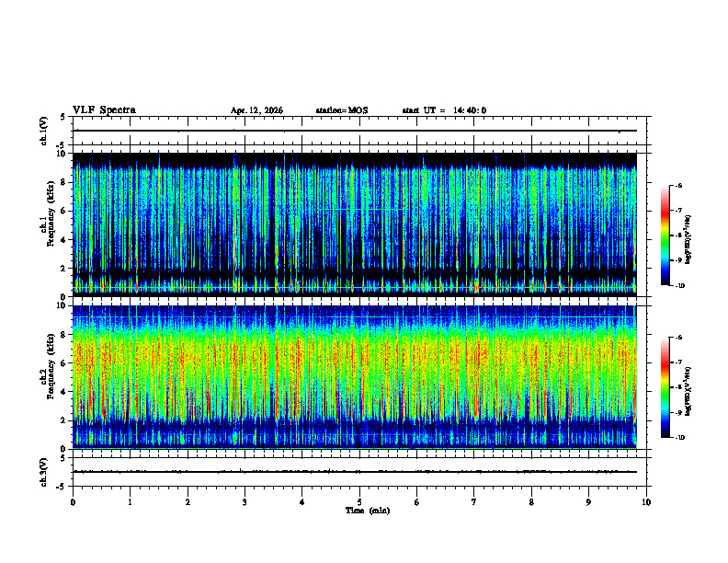Click the ch.1 frequency tick label "4"
This screenshot has width=728, height=563.
point(64,240)
